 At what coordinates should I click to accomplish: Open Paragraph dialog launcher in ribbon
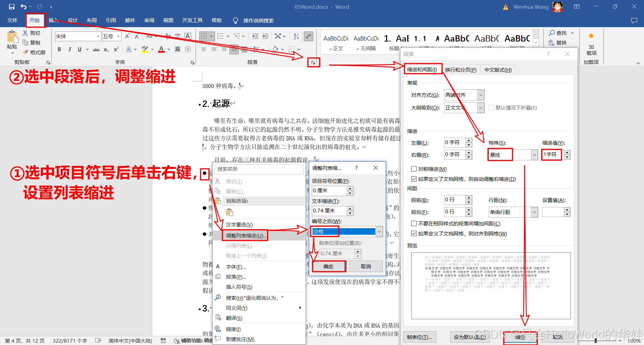point(313,63)
